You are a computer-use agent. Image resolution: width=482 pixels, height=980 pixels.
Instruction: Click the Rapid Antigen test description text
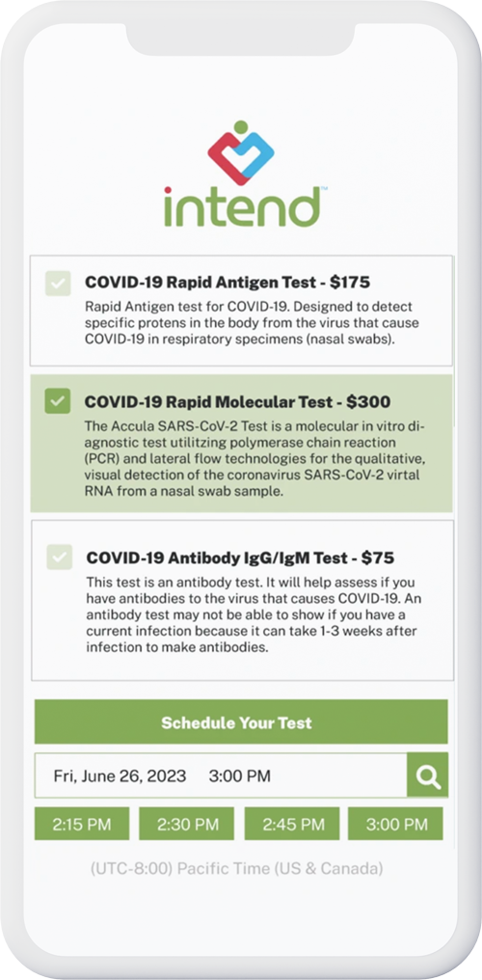point(252,324)
